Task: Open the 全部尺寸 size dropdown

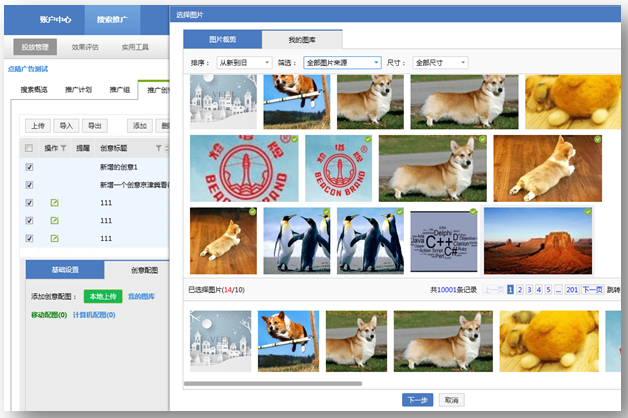Action: pos(439,62)
